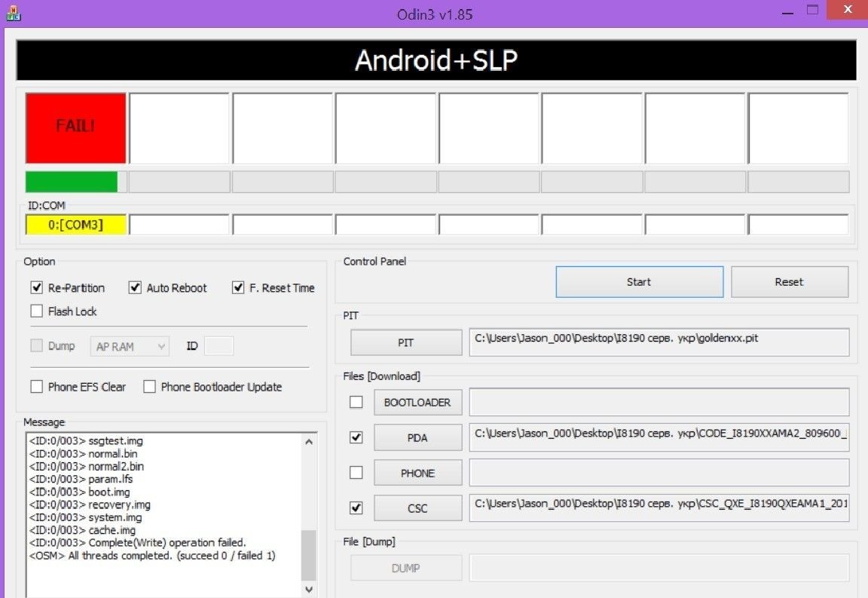
Task: Click the ssgtest.img log line
Action: click(86, 440)
